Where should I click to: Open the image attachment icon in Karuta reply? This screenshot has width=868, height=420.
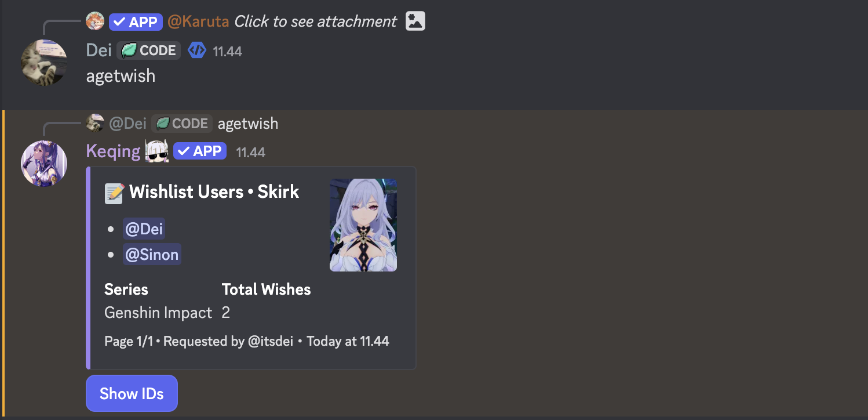tap(415, 21)
